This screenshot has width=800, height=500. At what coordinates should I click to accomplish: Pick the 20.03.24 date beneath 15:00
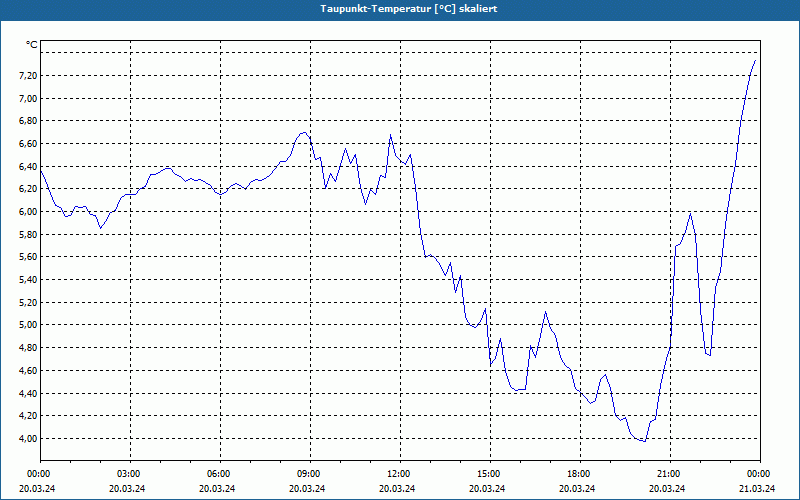pyautogui.click(x=487, y=488)
